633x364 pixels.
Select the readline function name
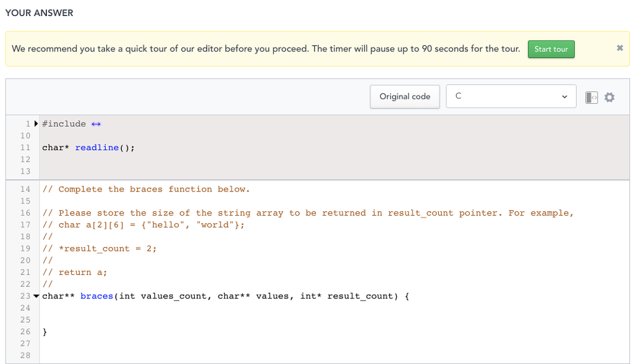tap(96, 147)
